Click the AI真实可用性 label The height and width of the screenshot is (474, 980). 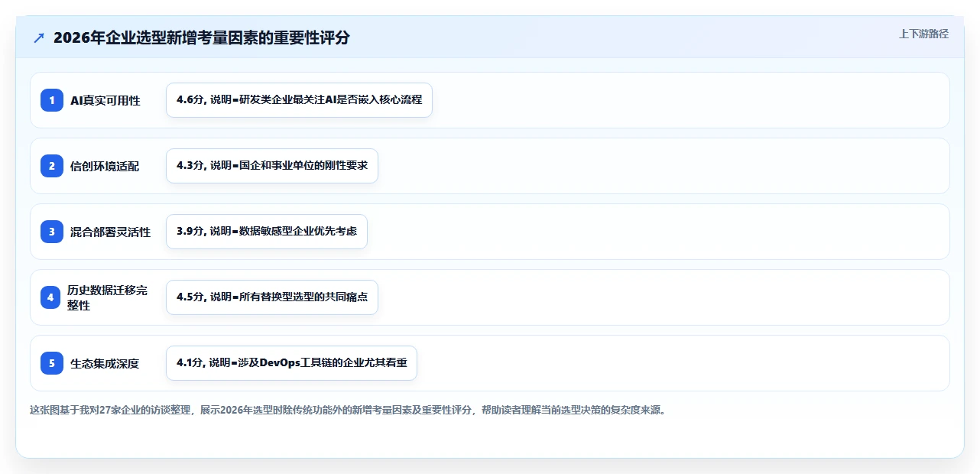[x=105, y=100]
